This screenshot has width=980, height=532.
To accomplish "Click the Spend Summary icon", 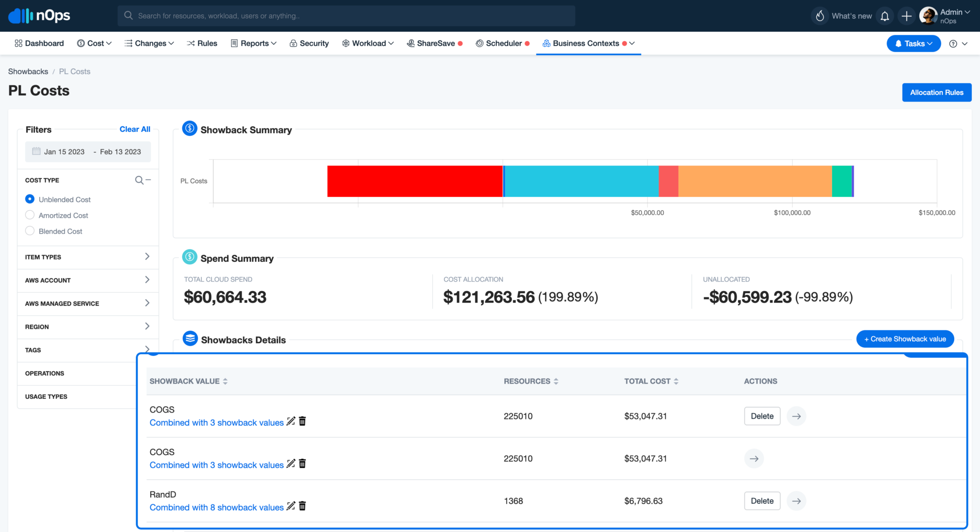I will [x=189, y=258].
